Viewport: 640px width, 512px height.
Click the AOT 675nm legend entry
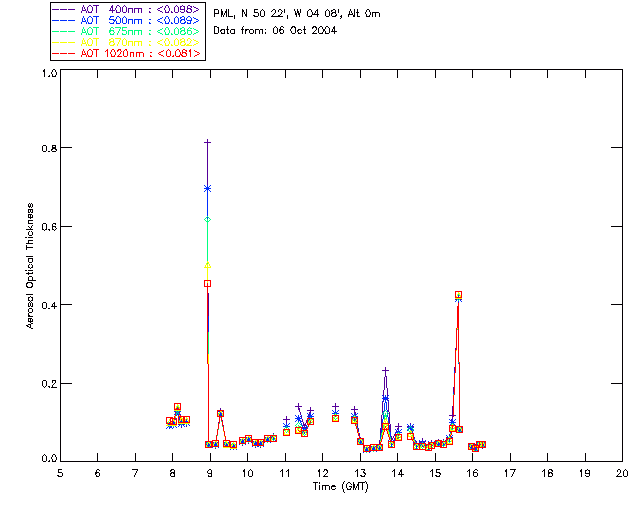click(x=127, y=31)
